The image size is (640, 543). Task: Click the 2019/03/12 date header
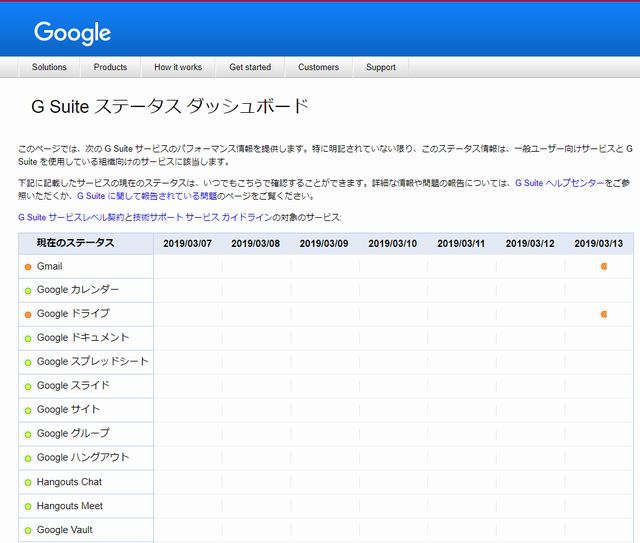(530, 244)
